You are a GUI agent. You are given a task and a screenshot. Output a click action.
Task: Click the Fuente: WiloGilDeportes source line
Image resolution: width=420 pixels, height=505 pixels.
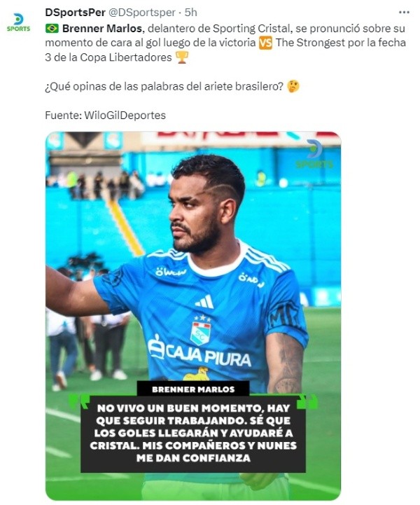coord(105,116)
